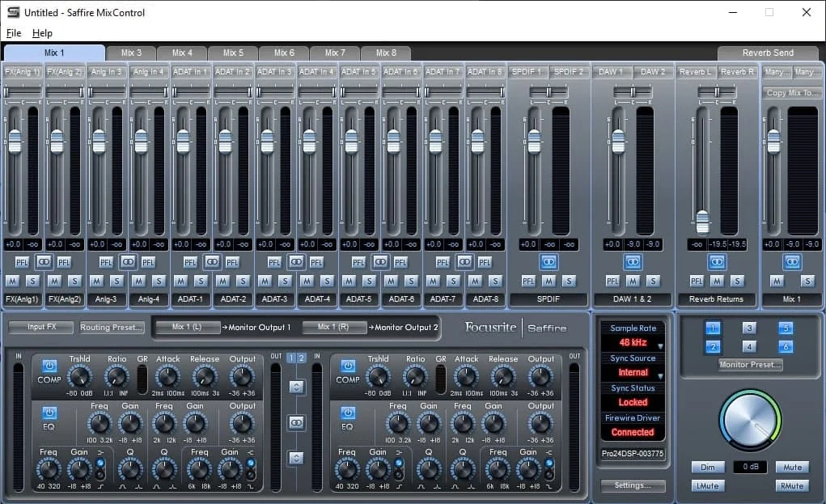Toggle the left channel COMP power button
Screen dimensions: 826x504
(x=49, y=366)
